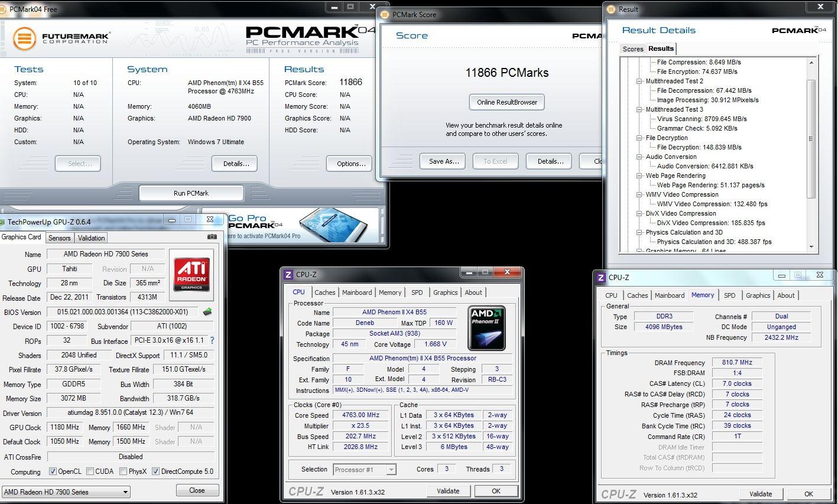This screenshot has width=838, height=504.
Task: Collapse Physics Calculation and 3D node
Action: 639,232
